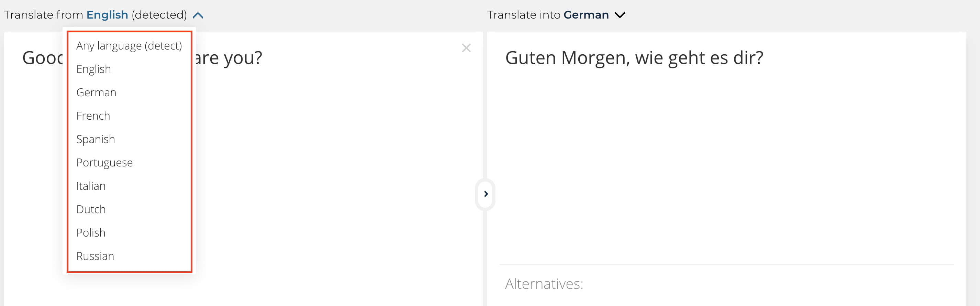Collapse the source language chevron
The width and height of the screenshot is (980, 306).
tap(198, 15)
